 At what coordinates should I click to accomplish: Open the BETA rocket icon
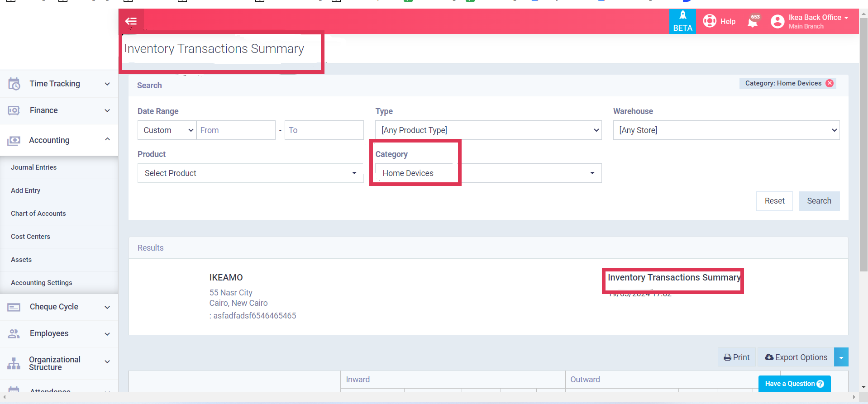682,16
